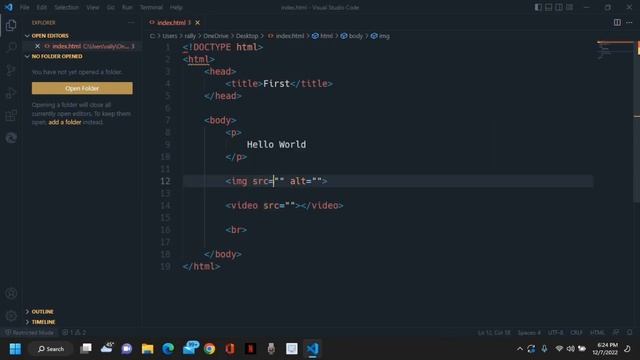
Task: Launch Microsoft Edge from taskbar
Action: tap(168, 349)
